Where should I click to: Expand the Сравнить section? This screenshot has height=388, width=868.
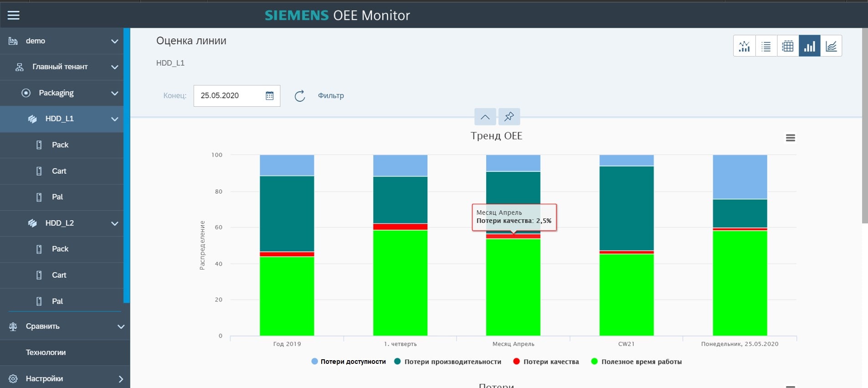(x=121, y=327)
